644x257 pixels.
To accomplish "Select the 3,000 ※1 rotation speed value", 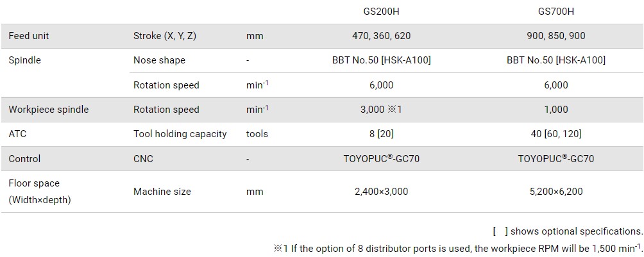I will [x=381, y=110].
